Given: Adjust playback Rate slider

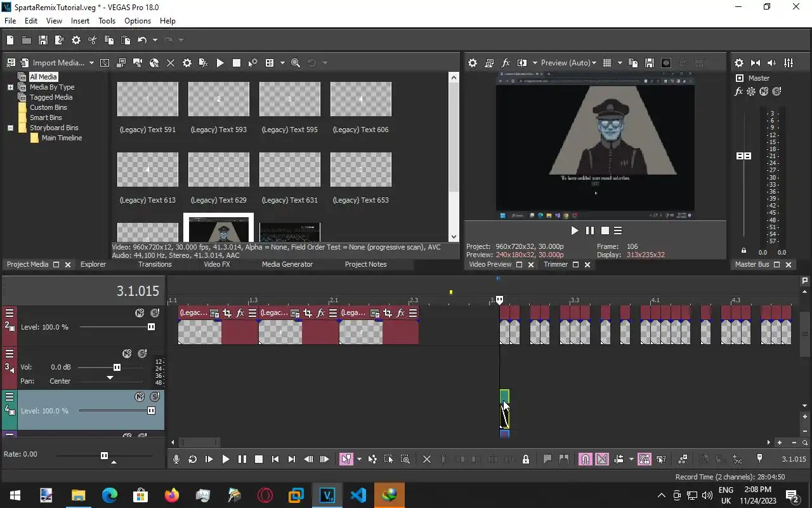Looking at the screenshot, I should pyautogui.click(x=105, y=455).
